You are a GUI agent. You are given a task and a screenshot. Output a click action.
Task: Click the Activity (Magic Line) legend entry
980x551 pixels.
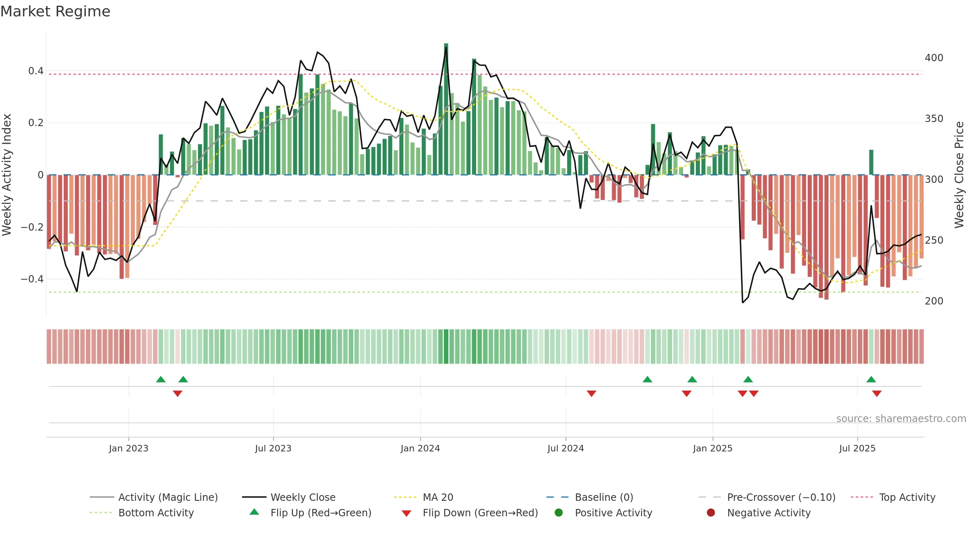pos(154,497)
